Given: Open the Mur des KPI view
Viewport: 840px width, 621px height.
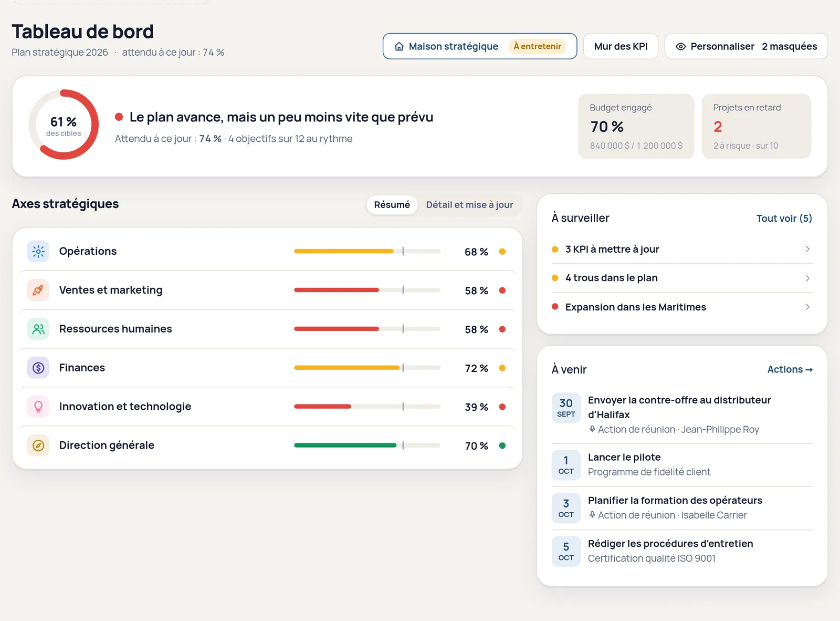Looking at the screenshot, I should pos(621,46).
